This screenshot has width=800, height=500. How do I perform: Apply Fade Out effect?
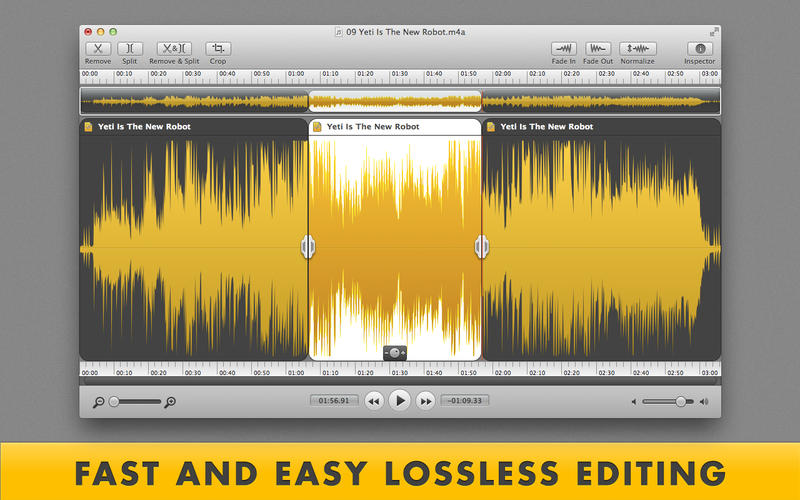pos(599,48)
